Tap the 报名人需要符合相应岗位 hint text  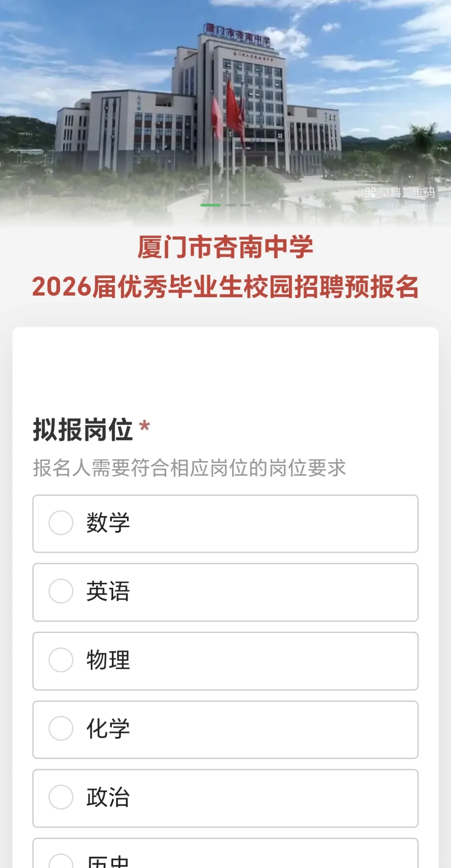click(x=190, y=468)
